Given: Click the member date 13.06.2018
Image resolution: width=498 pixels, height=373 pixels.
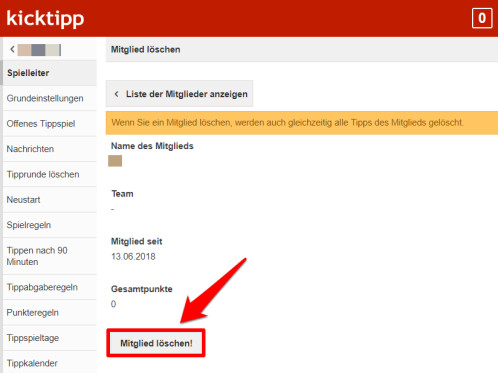Looking at the screenshot, I should pyautogui.click(x=133, y=256).
